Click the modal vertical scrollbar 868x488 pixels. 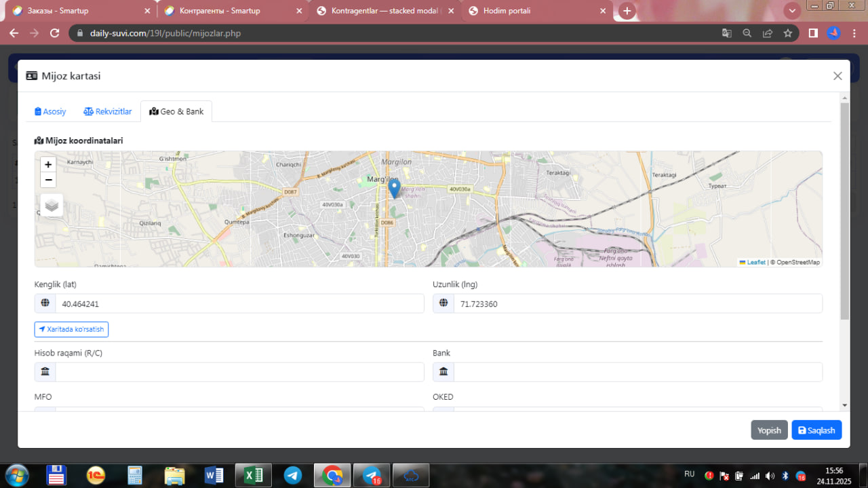(844, 210)
